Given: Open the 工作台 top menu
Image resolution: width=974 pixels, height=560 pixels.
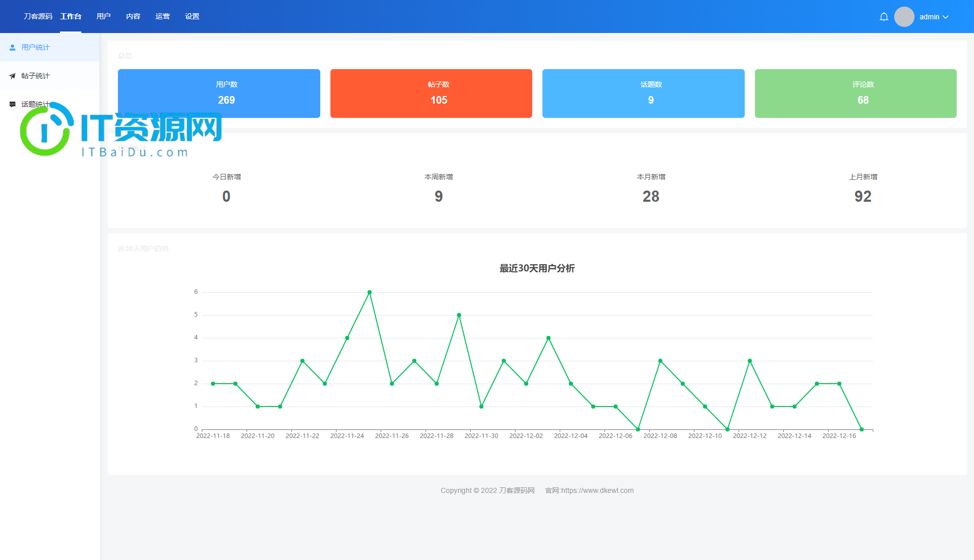Looking at the screenshot, I should point(71,16).
